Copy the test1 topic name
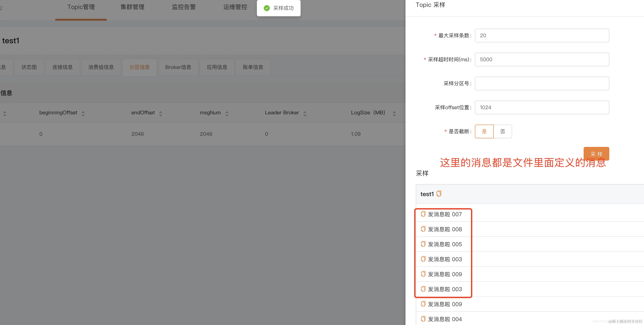This screenshot has width=644, height=325. [438, 194]
